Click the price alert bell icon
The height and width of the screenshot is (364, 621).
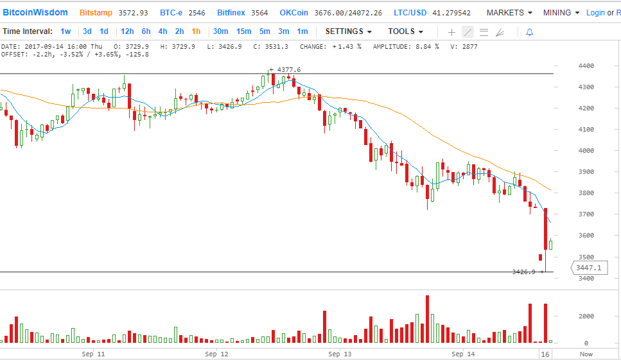pyautogui.click(x=529, y=31)
